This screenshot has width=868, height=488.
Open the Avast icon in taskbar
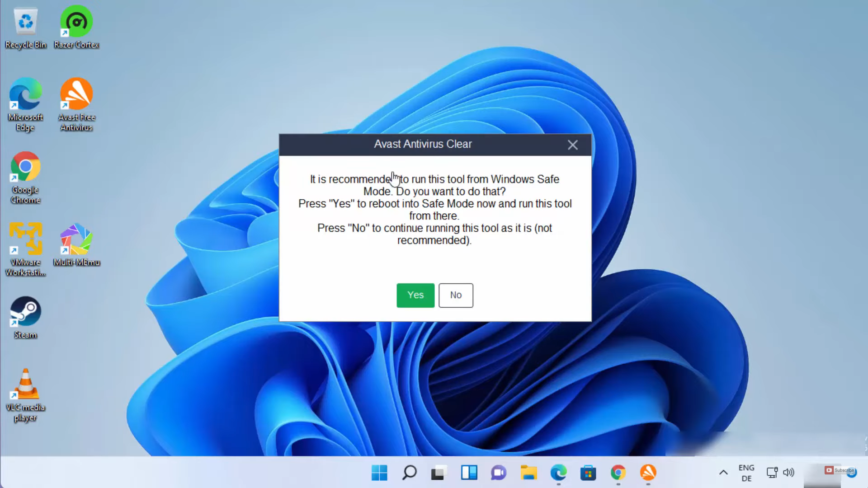pyautogui.click(x=648, y=473)
